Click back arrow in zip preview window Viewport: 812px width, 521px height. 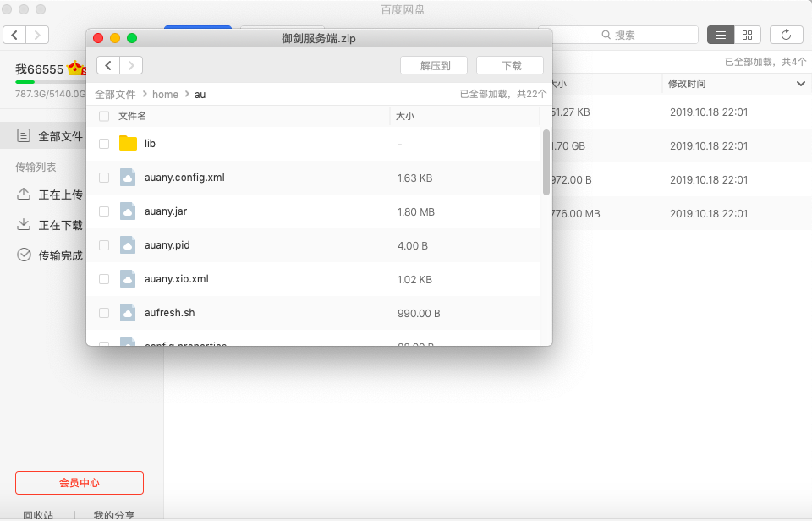pos(108,65)
